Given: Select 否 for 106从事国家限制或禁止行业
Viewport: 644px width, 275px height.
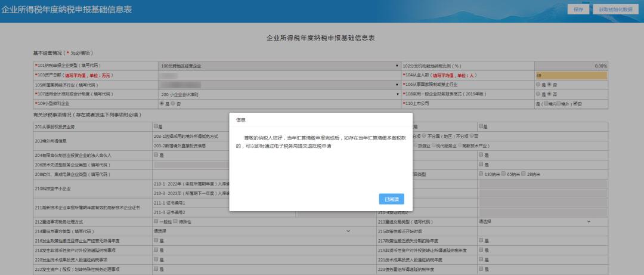Looking at the screenshot, I should 549,85.
